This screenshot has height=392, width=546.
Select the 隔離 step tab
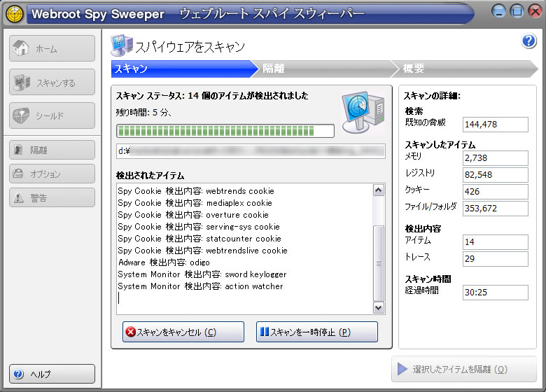point(325,69)
